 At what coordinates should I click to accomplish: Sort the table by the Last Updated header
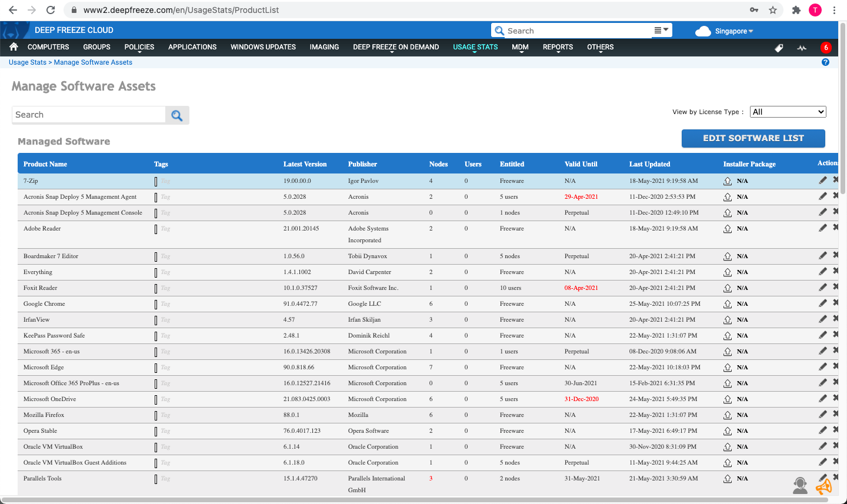pos(649,164)
